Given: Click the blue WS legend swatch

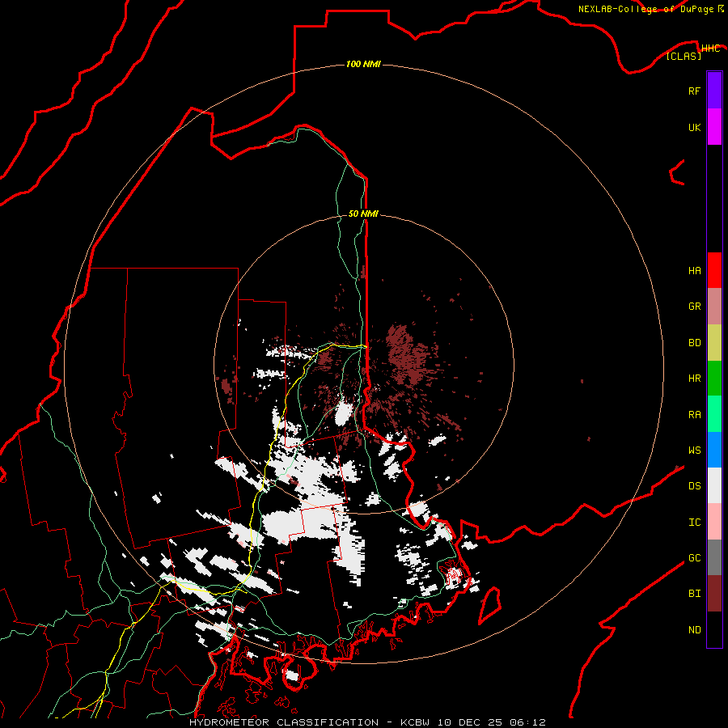Looking at the screenshot, I should coord(714,450).
